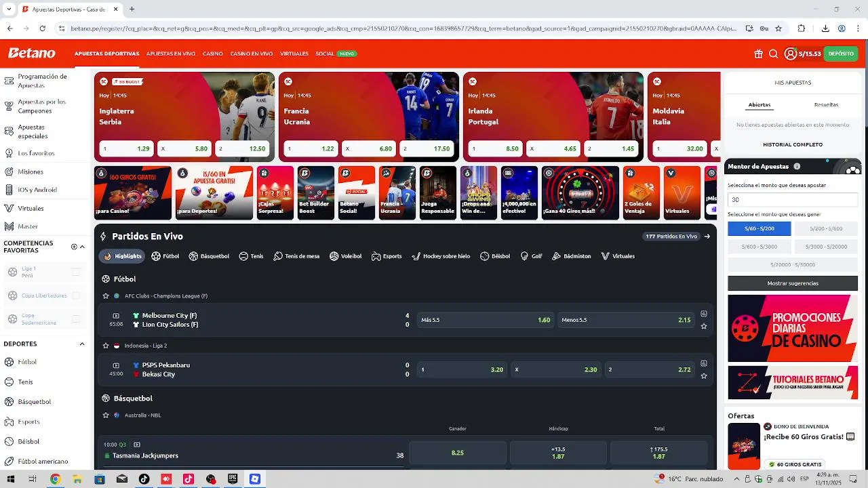Image resolution: width=868 pixels, height=488 pixels.
Task: Open Chrome extensions puzzle icon
Action: coord(802,28)
